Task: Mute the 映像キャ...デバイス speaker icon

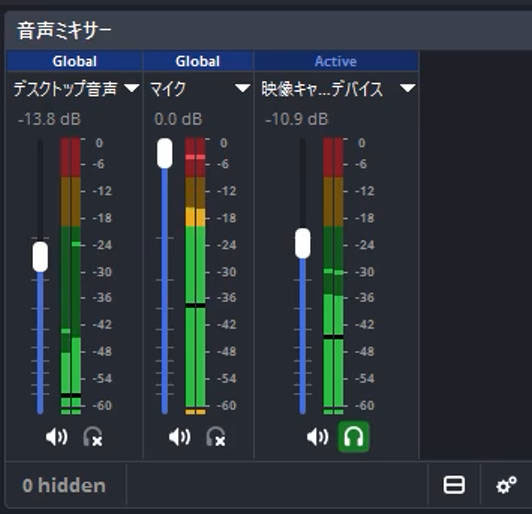Action: [x=318, y=437]
